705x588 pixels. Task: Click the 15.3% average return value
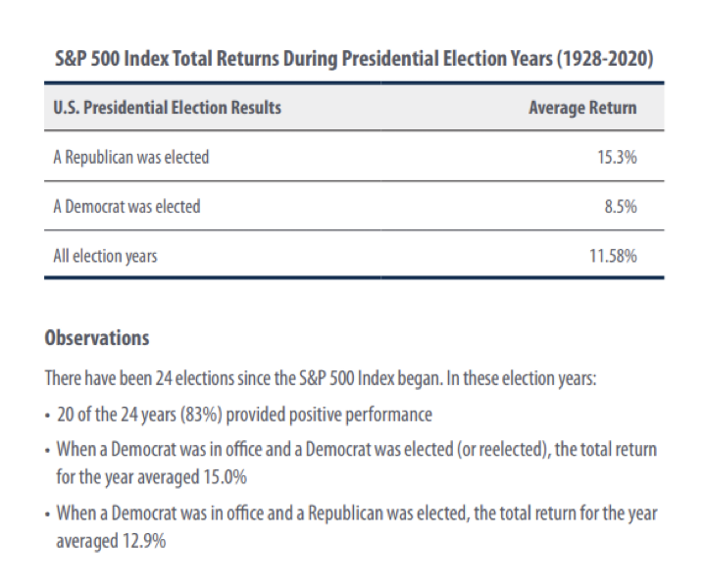point(616,157)
